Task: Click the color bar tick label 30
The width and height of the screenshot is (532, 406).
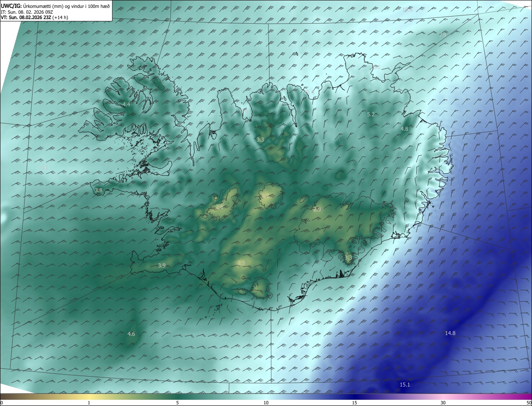Action: pos(443,403)
